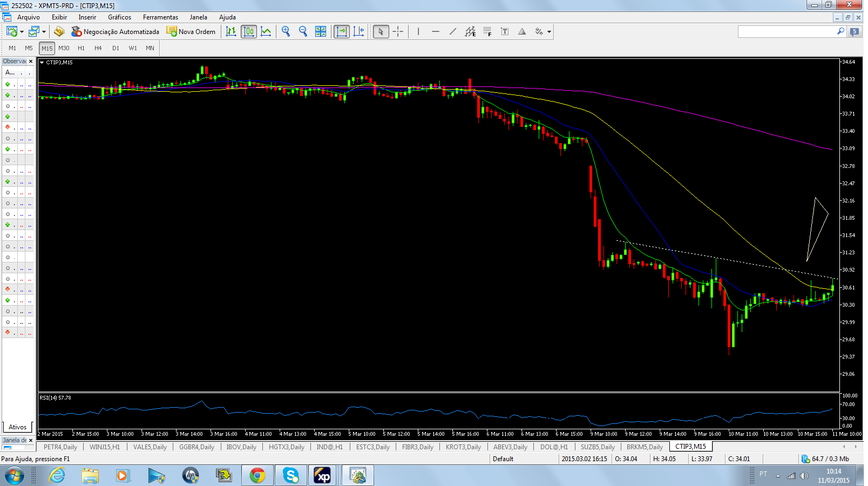Select the H1 timeframe

[81, 48]
